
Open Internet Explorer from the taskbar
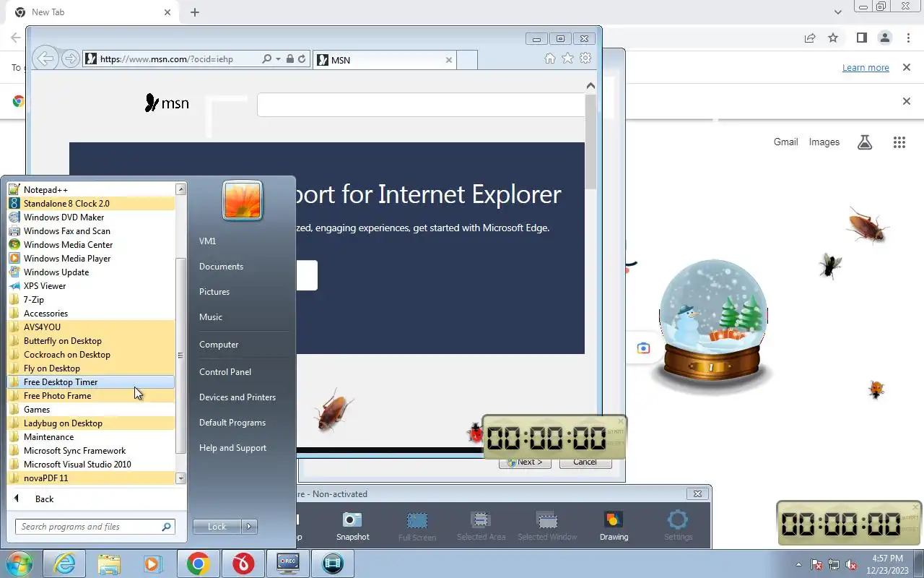pyautogui.click(x=65, y=564)
